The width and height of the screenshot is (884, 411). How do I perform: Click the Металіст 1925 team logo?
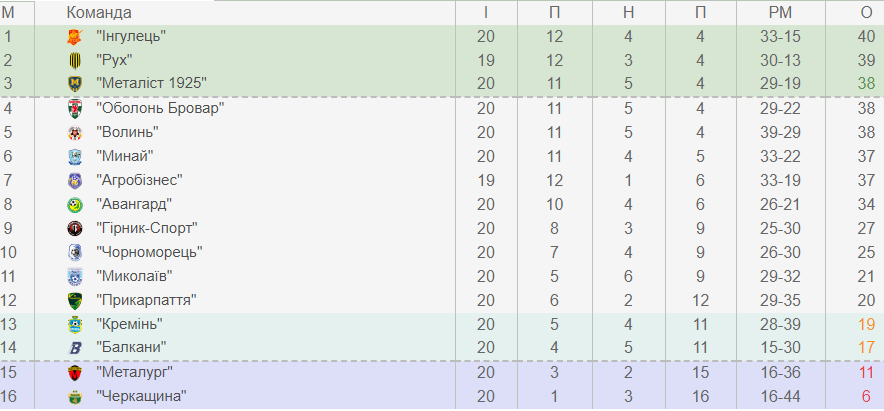(73, 84)
